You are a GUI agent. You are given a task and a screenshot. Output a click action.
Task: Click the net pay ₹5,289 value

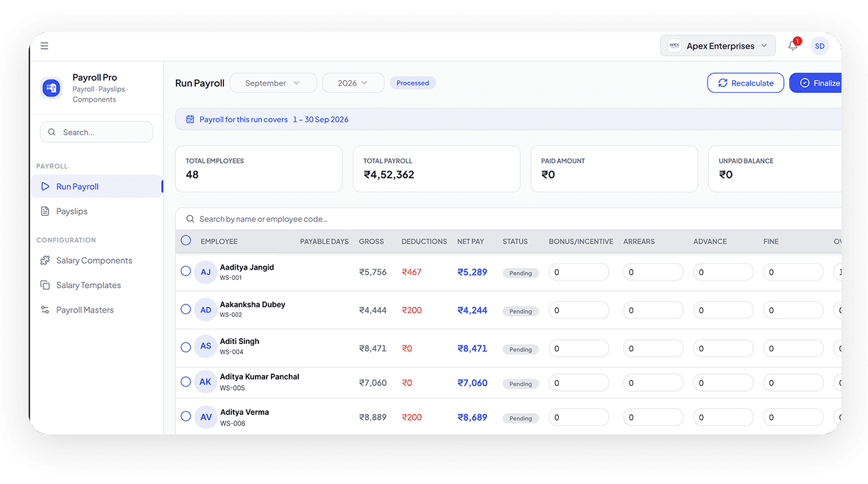click(472, 272)
